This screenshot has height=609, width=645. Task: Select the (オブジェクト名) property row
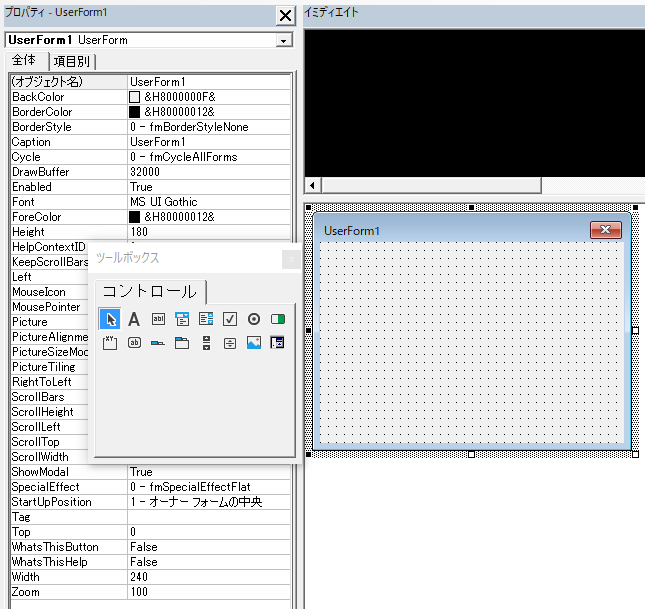coord(151,82)
